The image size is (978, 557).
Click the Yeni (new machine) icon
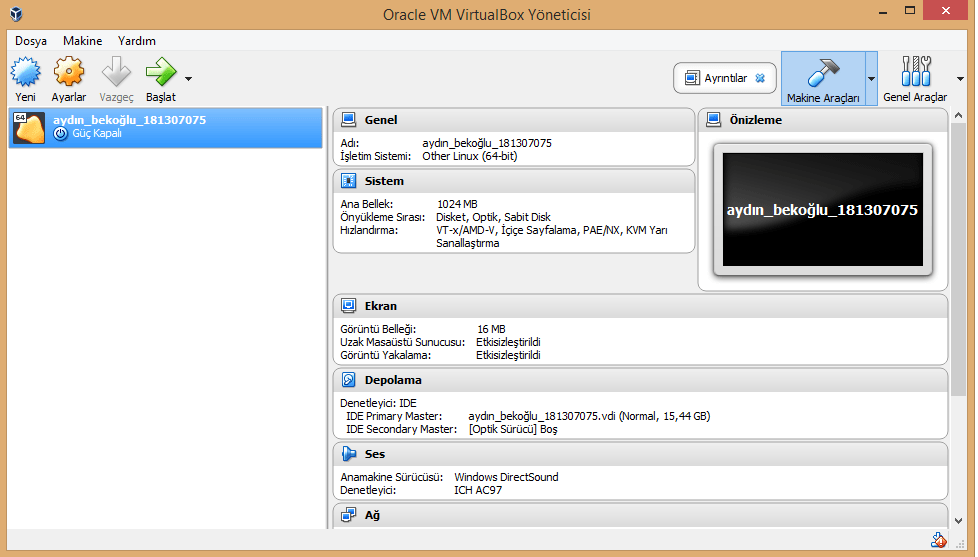pos(26,72)
